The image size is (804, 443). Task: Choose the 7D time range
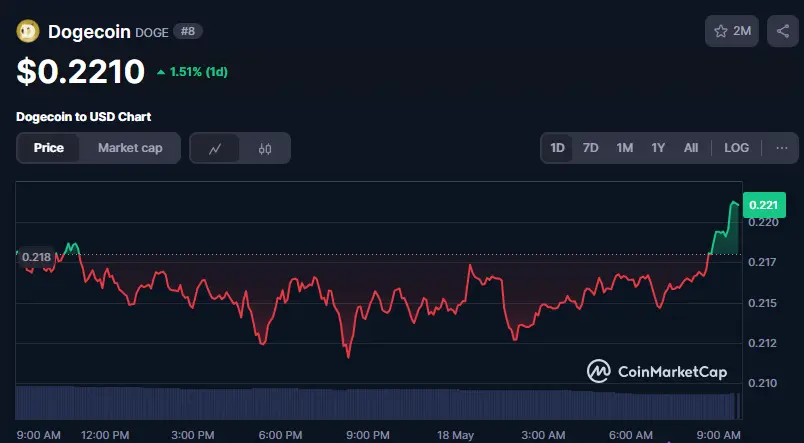tap(591, 148)
